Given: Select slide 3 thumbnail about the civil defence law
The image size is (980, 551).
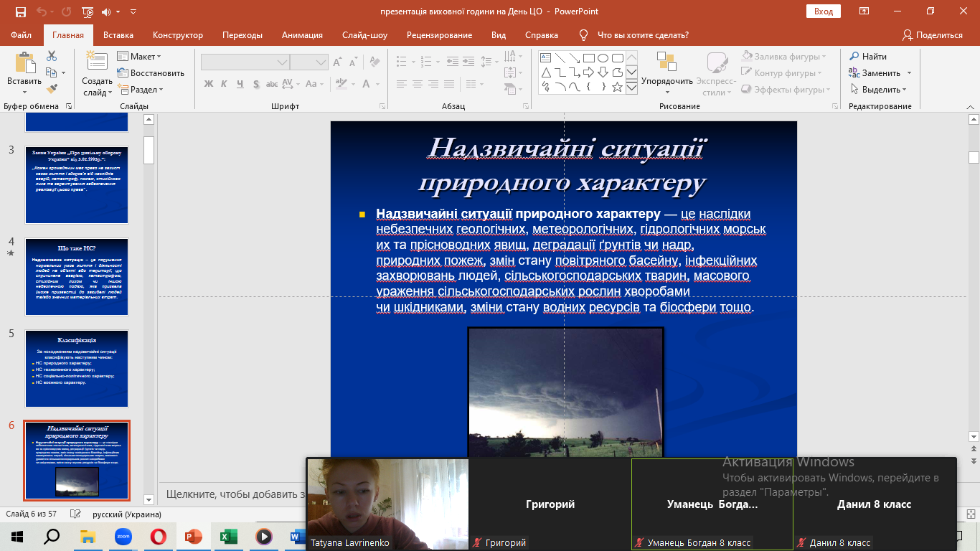Looking at the screenshot, I should 77,185.
